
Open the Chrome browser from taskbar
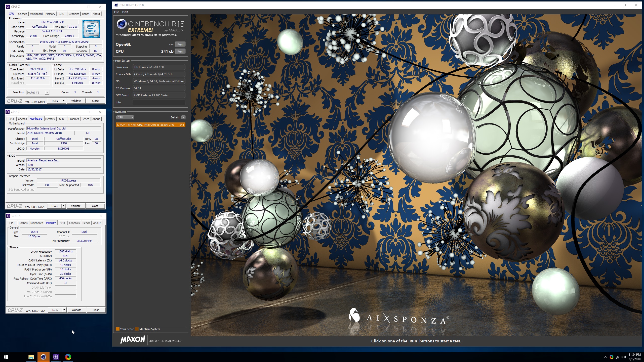pos(68,357)
